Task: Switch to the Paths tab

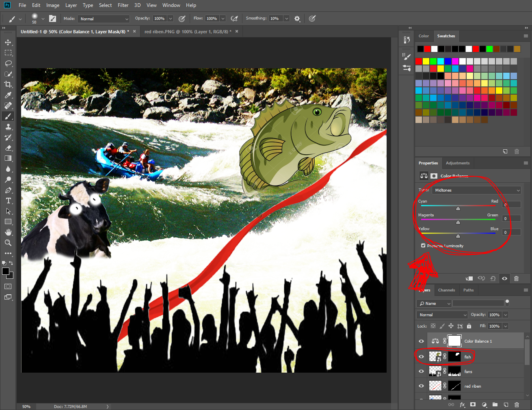Action: point(468,290)
